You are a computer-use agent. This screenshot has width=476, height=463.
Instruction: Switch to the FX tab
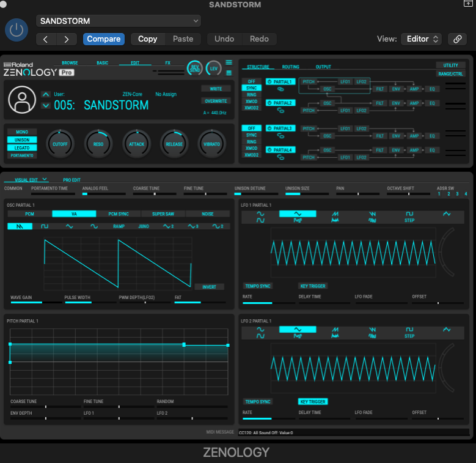tap(167, 63)
